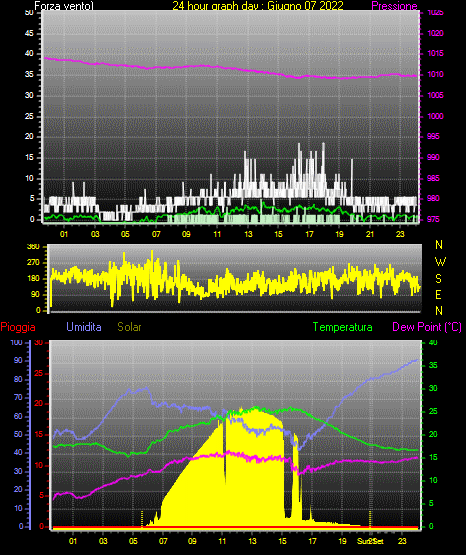Screen dimensions: 466x555
Task: Click the E compass direction label
Action: [x=438, y=294]
